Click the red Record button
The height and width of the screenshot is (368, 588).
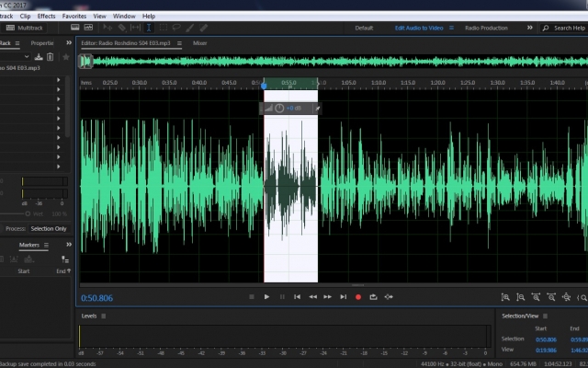(x=358, y=297)
